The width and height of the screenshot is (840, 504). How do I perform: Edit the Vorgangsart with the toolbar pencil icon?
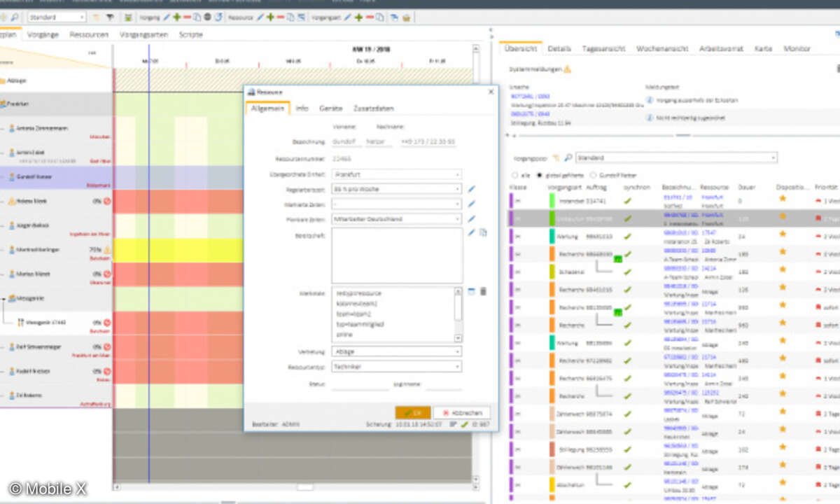tap(349, 17)
